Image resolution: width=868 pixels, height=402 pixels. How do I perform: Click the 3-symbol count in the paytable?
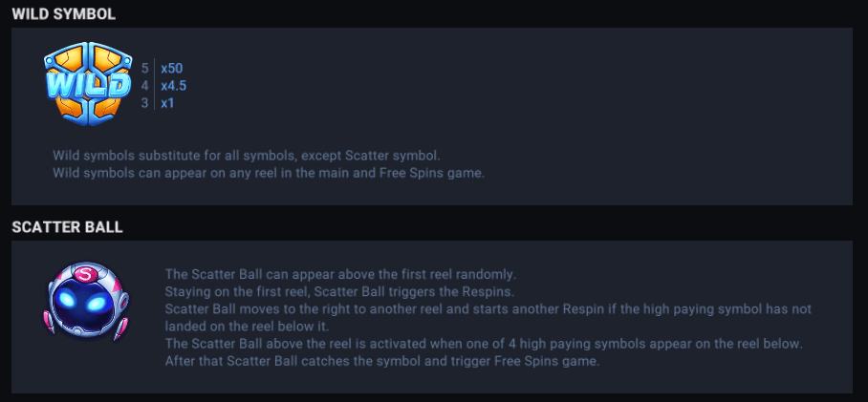click(x=144, y=102)
